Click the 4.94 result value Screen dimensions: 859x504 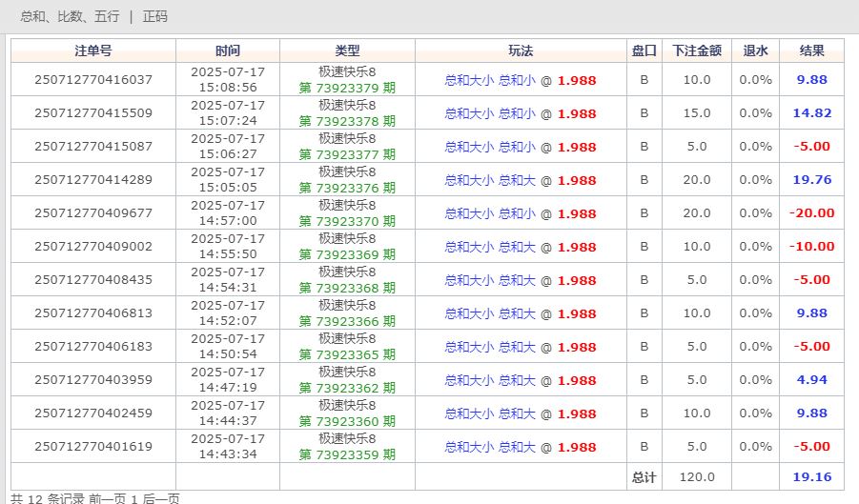(811, 380)
